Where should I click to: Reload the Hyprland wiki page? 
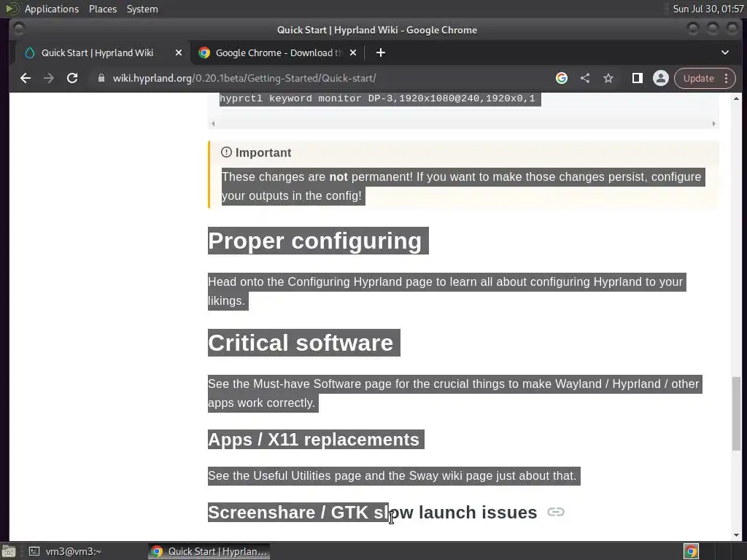[72, 78]
